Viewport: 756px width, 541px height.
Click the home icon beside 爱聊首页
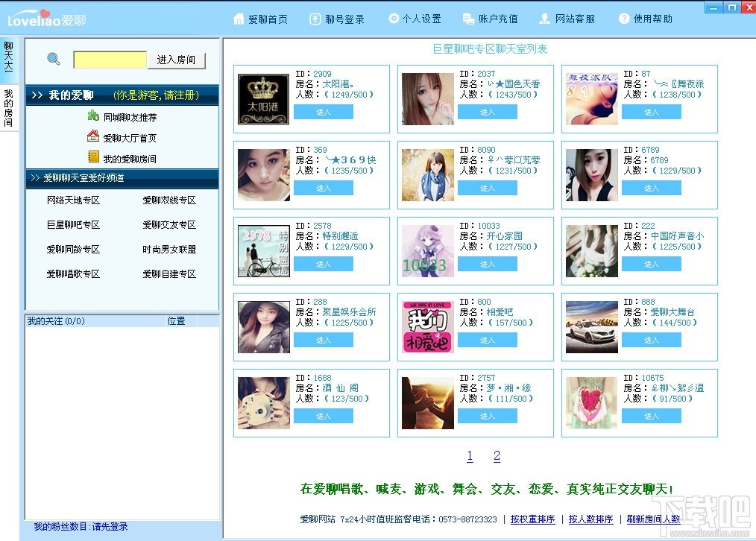238,19
